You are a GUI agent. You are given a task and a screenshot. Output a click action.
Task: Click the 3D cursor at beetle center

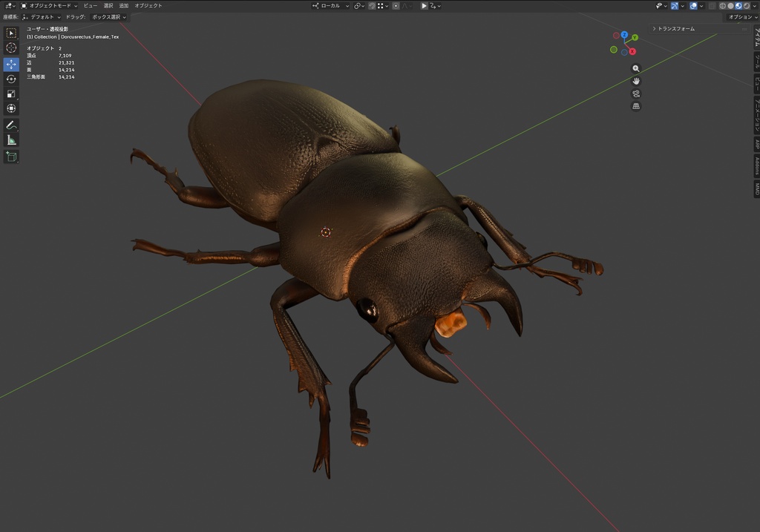pyautogui.click(x=326, y=232)
